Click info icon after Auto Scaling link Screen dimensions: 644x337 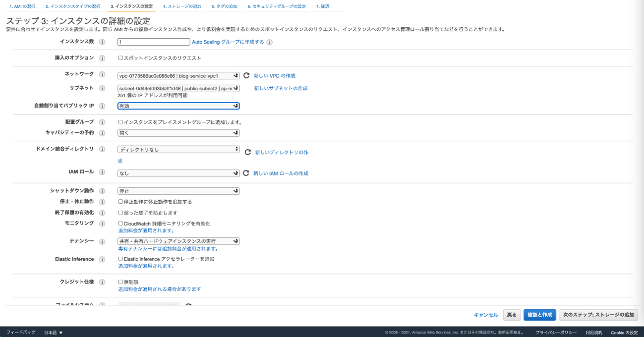270,42
